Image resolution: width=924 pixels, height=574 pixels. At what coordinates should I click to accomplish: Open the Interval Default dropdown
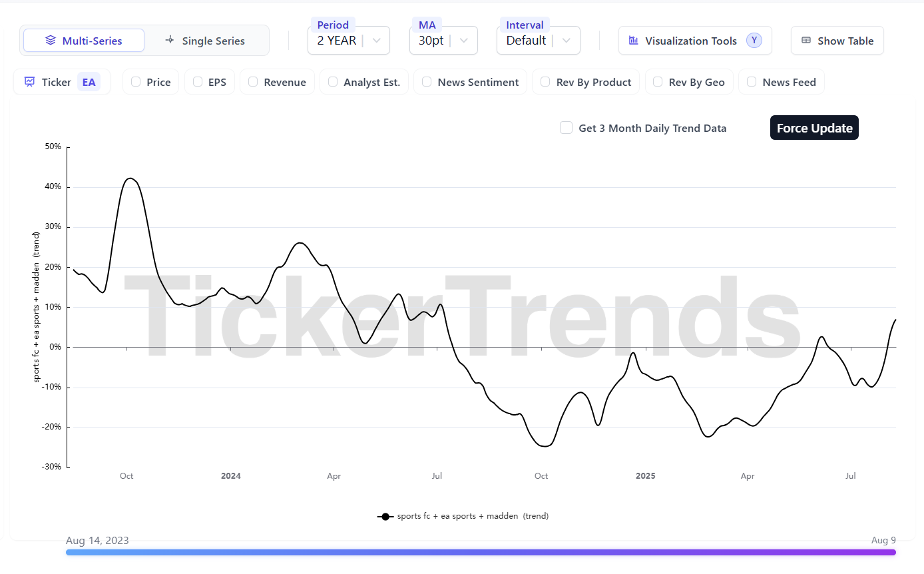point(539,41)
